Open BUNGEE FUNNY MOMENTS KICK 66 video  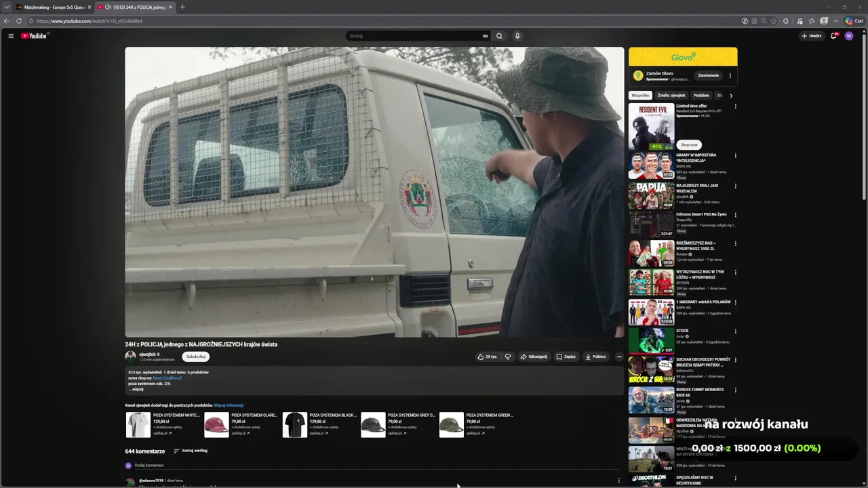(651, 400)
